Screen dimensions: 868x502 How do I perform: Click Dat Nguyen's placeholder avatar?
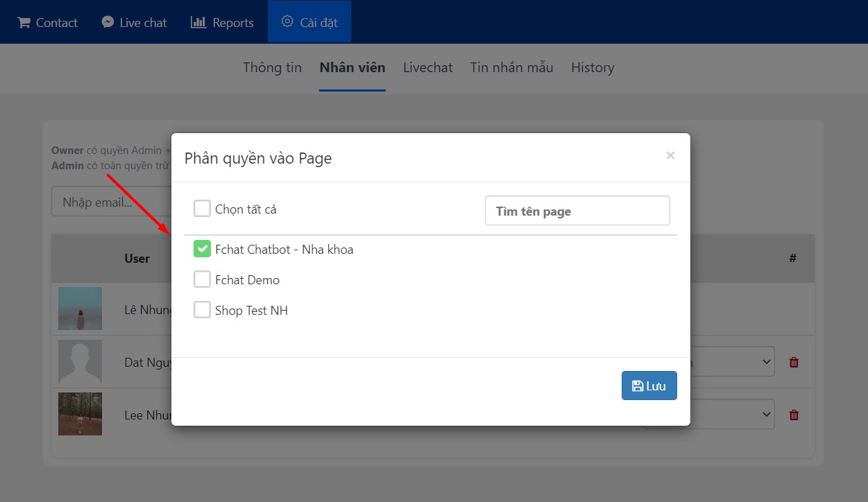(x=80, y=361)
